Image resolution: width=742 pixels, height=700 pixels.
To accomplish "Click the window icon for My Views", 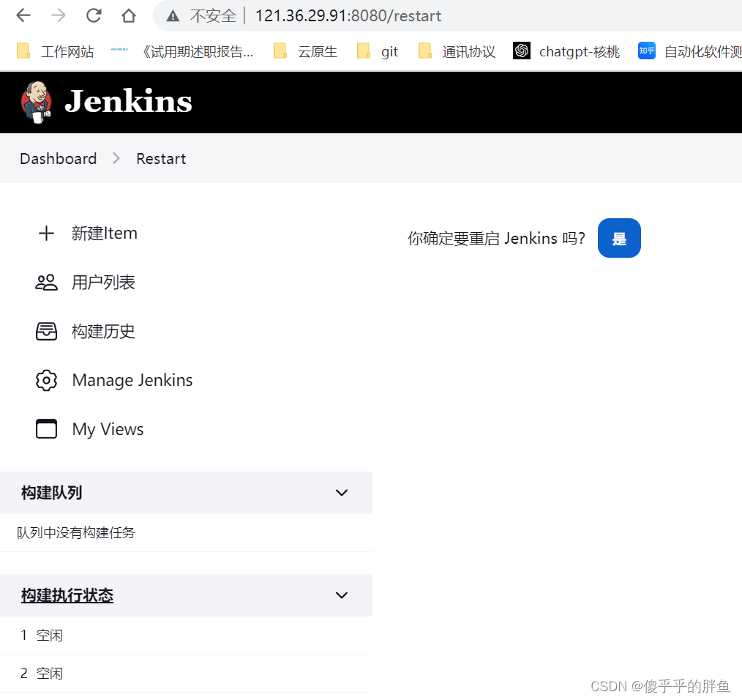I will [x=46, y=429].
